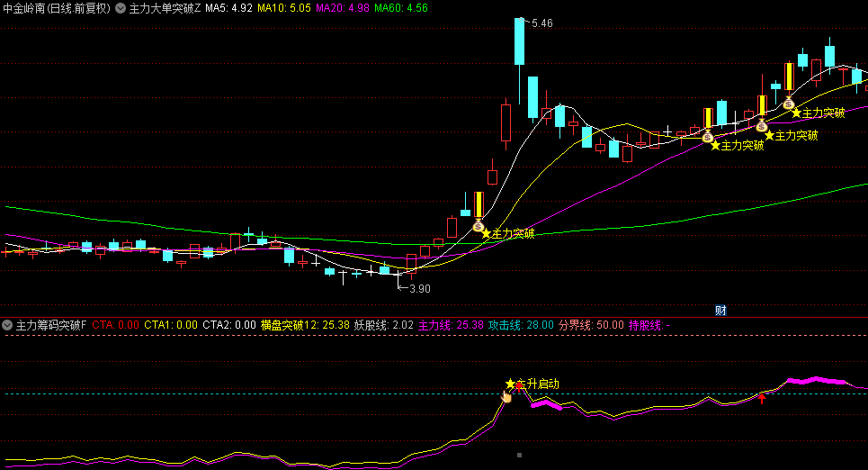Click the 攻击线 28.00 label
The image size is (868, 470).
pos(521,325)
